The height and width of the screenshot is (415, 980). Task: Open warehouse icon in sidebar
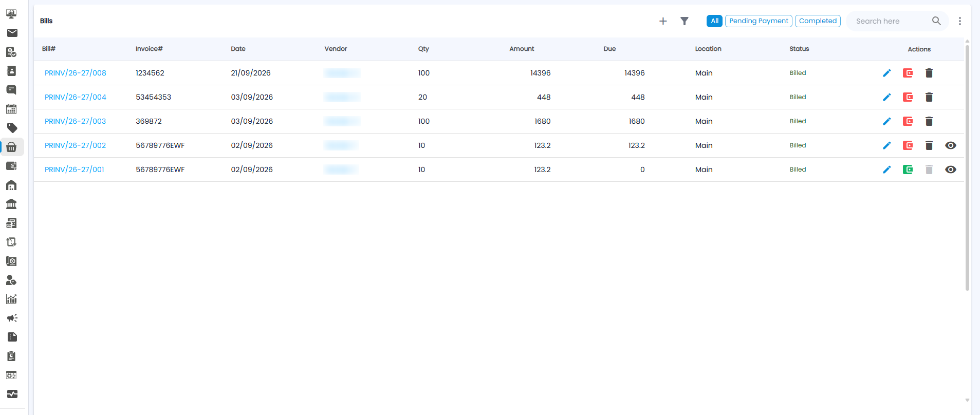pos(11,185)
